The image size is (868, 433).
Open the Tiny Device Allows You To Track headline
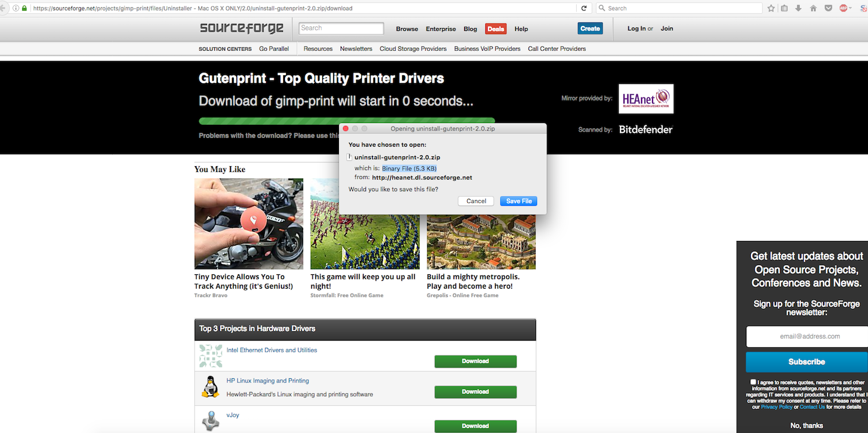click(244, 282)
